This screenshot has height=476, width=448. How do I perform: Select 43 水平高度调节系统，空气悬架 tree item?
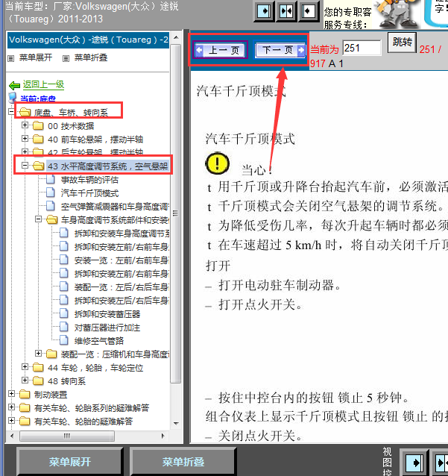coord(107,166)
